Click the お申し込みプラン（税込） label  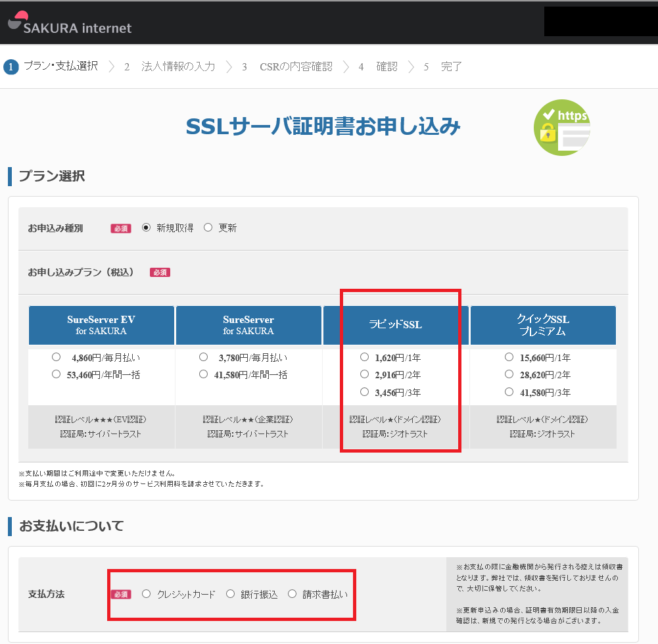[81, 272]
